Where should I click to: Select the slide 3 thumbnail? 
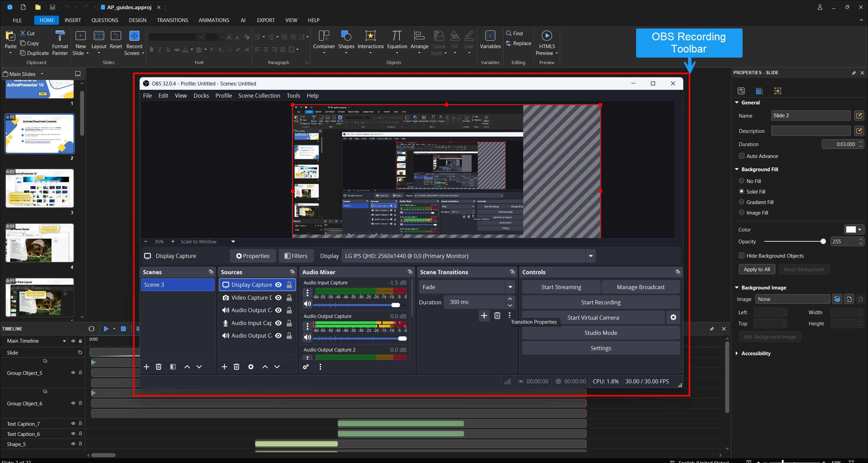[40, 188]
